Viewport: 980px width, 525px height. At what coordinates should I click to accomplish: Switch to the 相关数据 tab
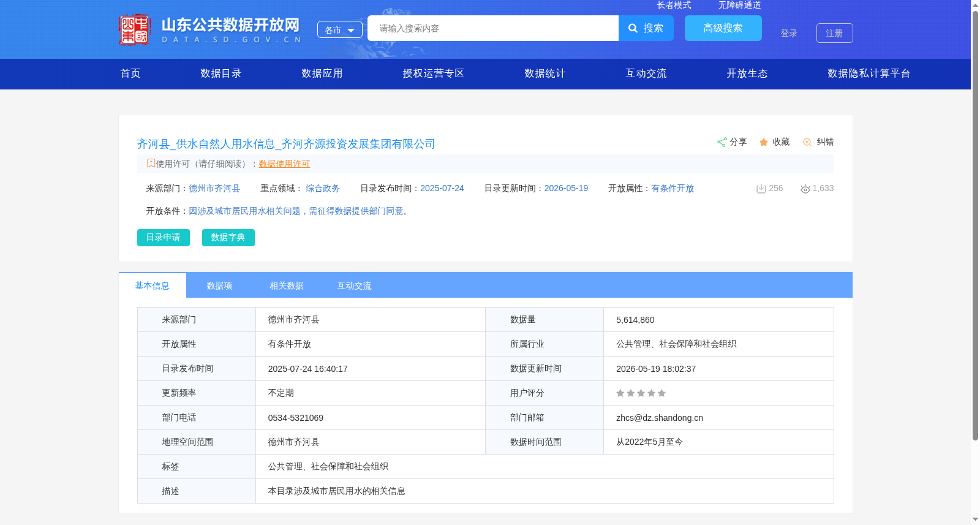point(287,285)
